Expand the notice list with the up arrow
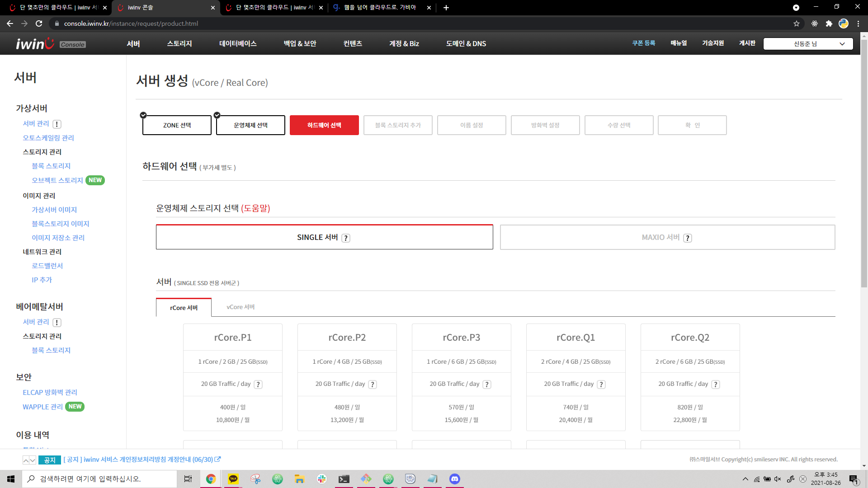Screen dimensions: 868x488 tap(26, 460)
